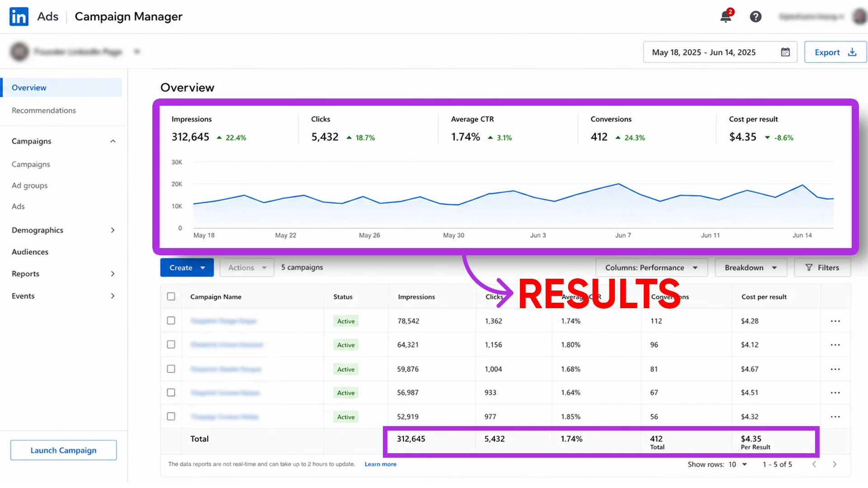Follow the Learn more link

[x=380, y=464]
